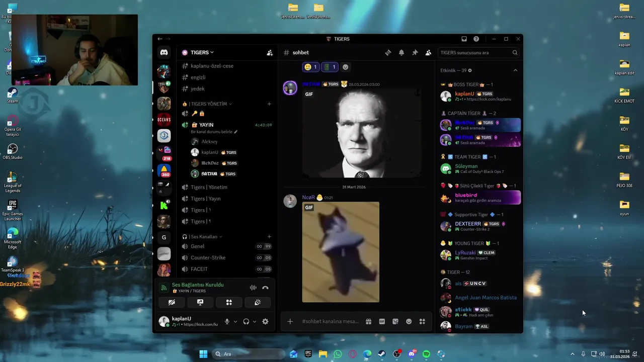The image size is (644, 362).
Task: Add reaction smiley under first message
Action: coord(345,67)
